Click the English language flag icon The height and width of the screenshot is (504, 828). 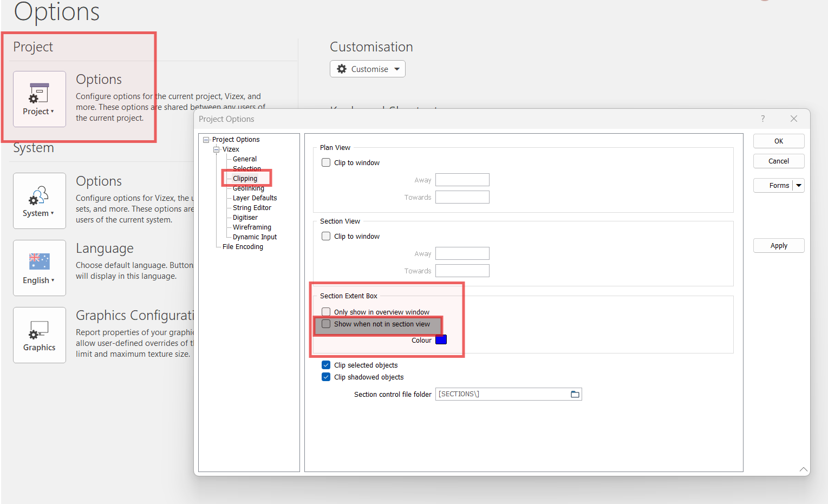point(39,262)
